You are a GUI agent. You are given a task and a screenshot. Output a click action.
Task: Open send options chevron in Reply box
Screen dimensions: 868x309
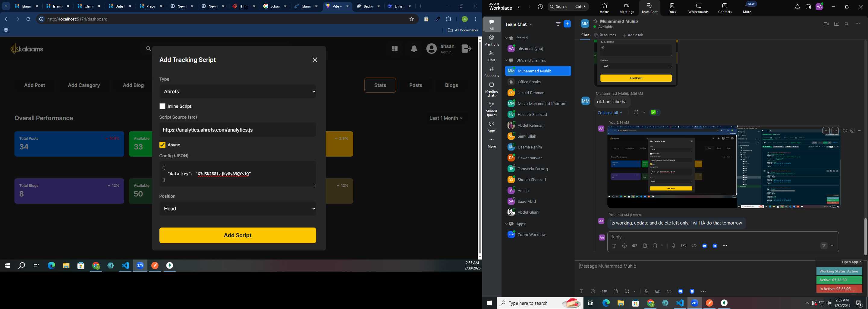[x=832, y=246]
